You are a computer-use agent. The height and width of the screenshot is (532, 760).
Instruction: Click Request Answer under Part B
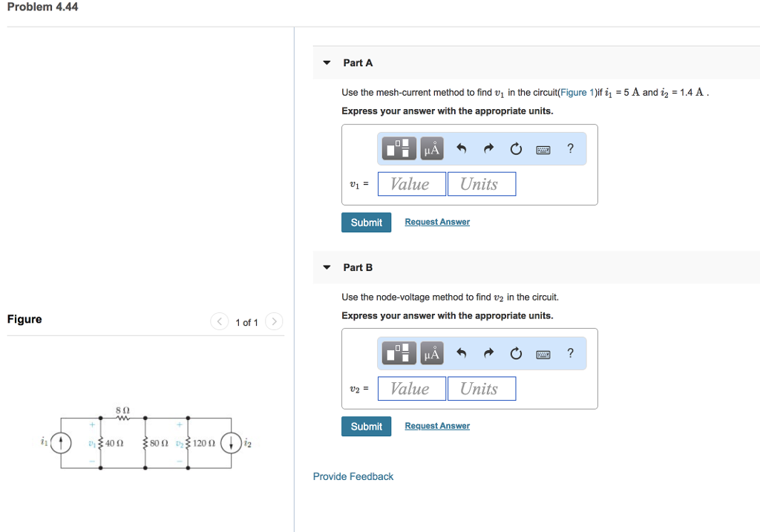436,425
